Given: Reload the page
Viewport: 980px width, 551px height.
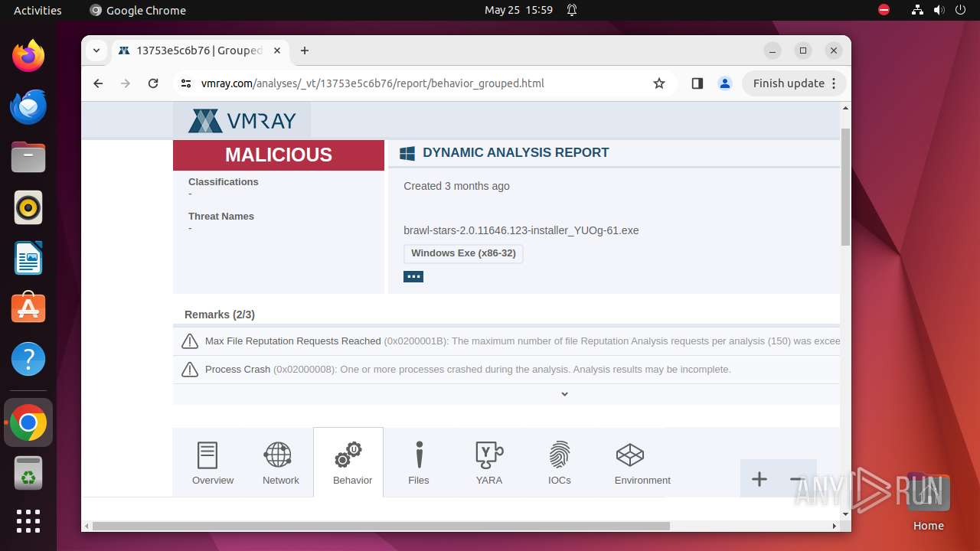Looking at the screenshot, I should coord(153,83).
